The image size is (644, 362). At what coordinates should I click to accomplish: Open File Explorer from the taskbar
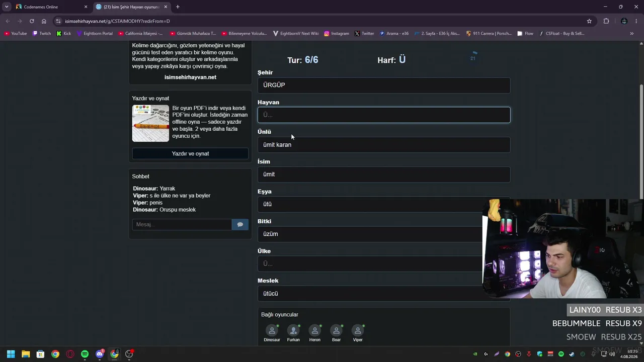pyautogui.click(x=26, y=354)
